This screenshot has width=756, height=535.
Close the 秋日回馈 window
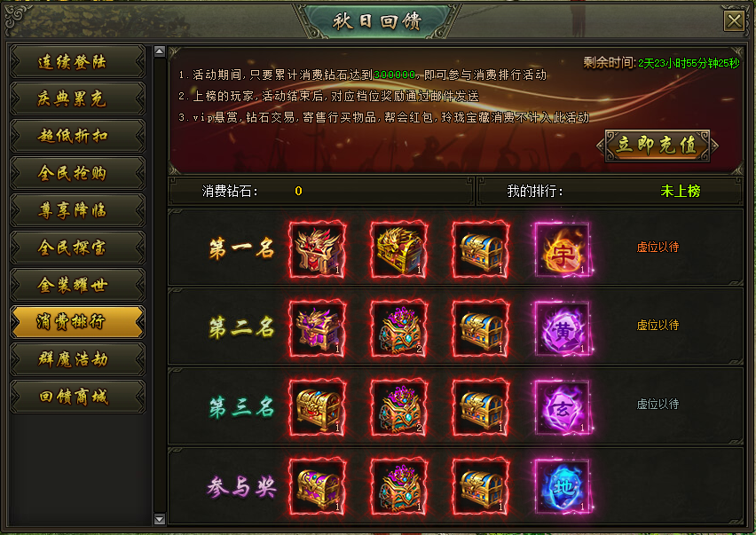[735, 20]
